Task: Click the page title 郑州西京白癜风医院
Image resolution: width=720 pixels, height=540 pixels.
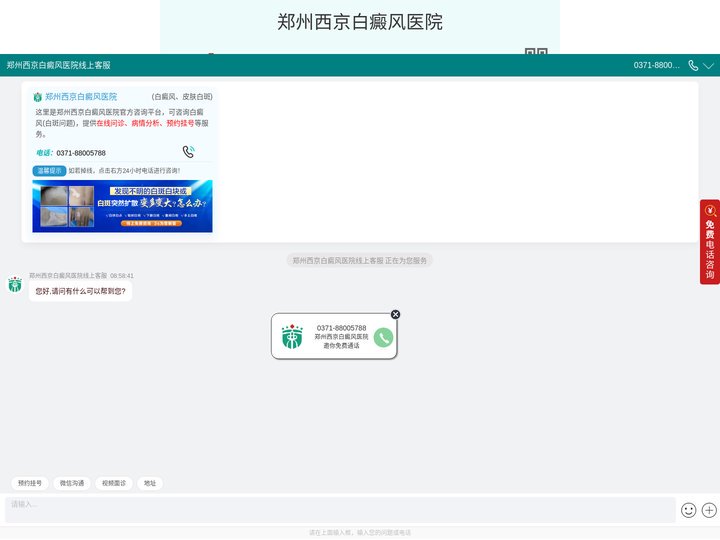Action: click(360, 22)
